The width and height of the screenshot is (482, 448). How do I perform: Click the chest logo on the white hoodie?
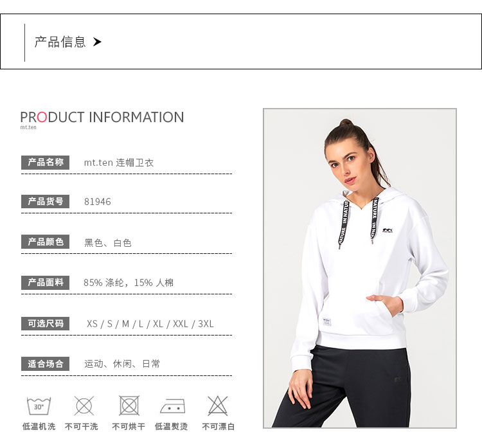point(388,230)
